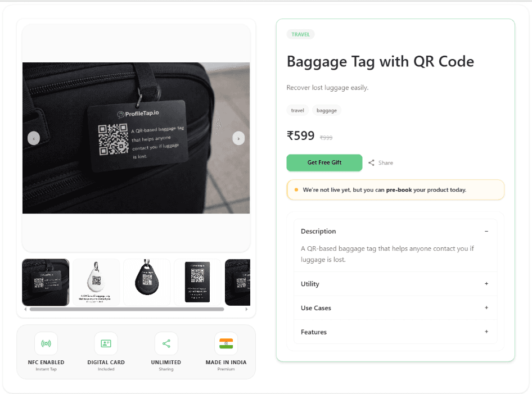Click the TRAVEL category badge

pos(301,34)
